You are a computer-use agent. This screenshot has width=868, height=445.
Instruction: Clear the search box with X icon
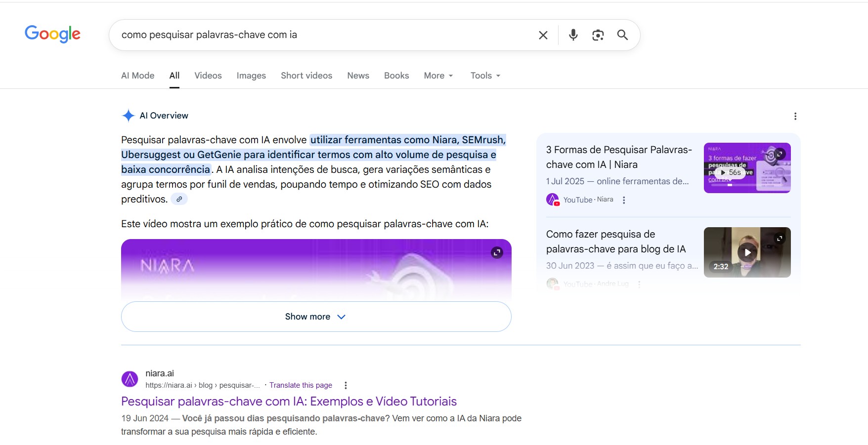(543, 35)
